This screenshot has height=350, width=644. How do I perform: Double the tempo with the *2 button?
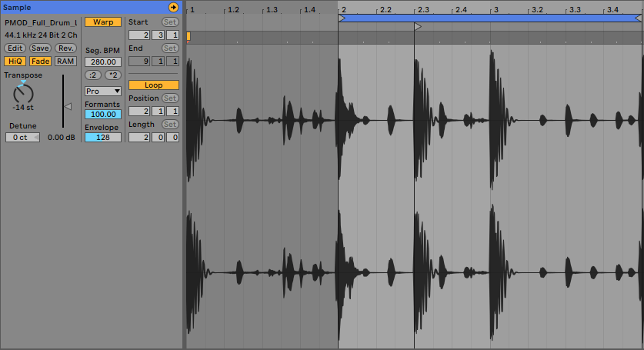[x=112, y=75]
